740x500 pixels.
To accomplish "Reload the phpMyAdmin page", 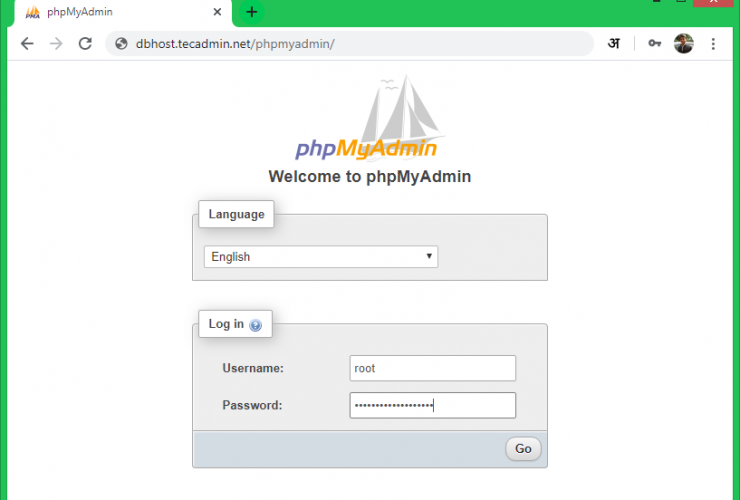I will 85,44.
